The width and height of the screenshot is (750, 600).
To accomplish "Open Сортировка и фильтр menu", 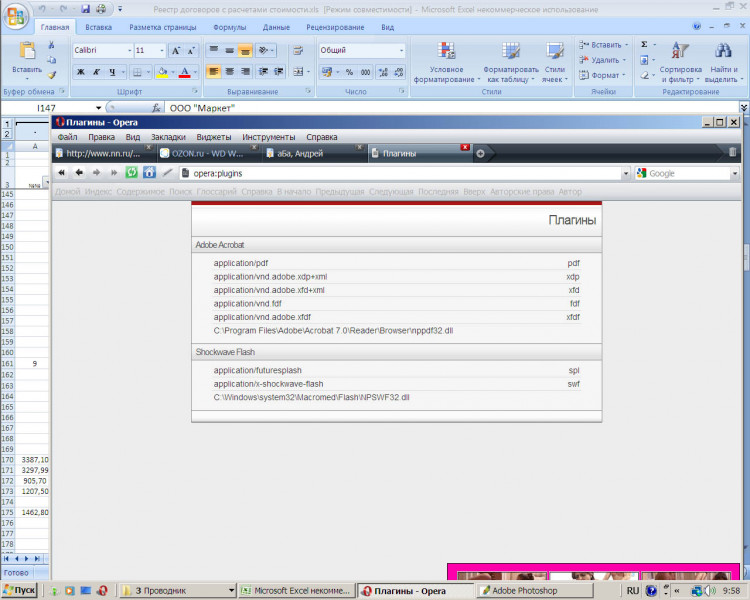I will 680,62.
